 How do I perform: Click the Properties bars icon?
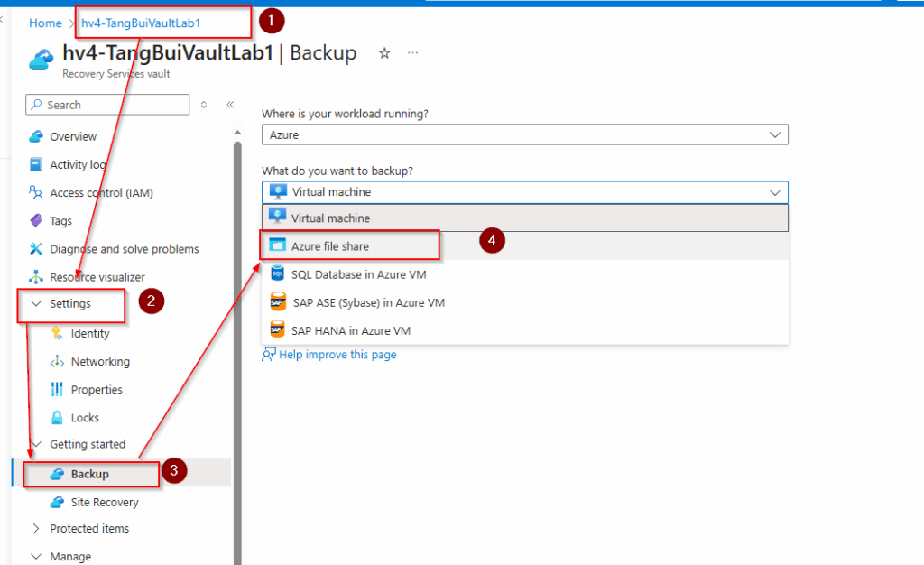[x=57, y=389]
